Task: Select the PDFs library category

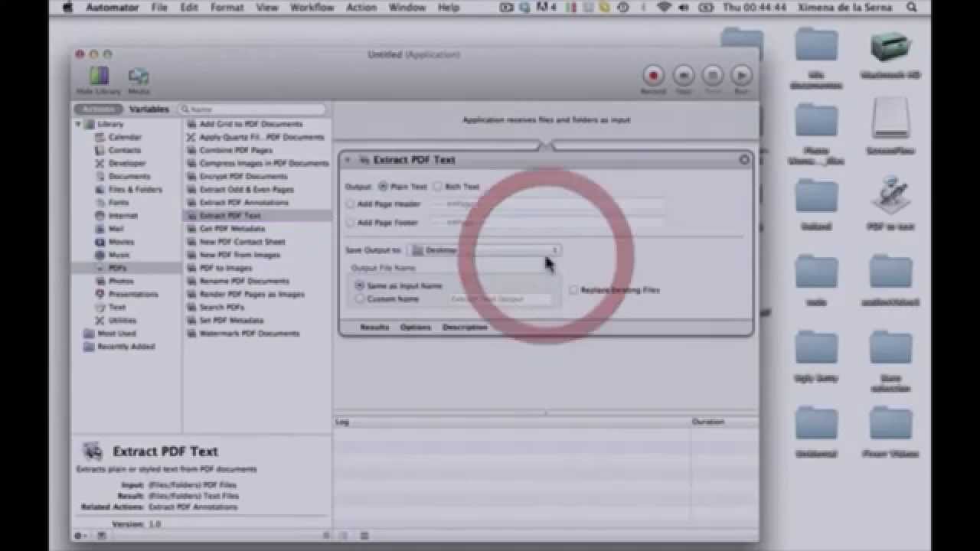Action: [117, 268]
